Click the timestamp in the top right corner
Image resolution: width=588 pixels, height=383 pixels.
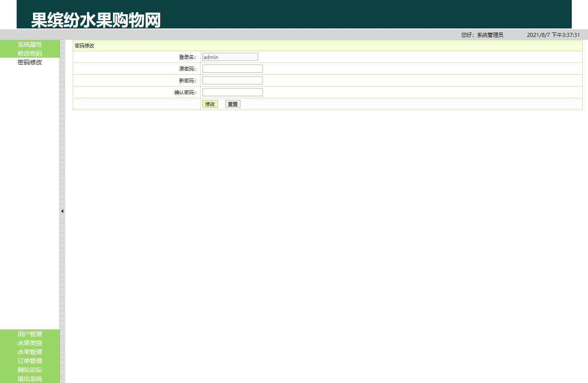pyautogui.click(x=554, y=35)
